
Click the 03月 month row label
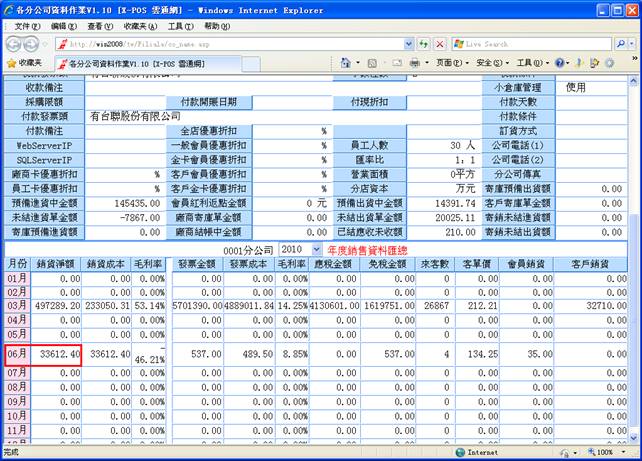tap(17, 304)
